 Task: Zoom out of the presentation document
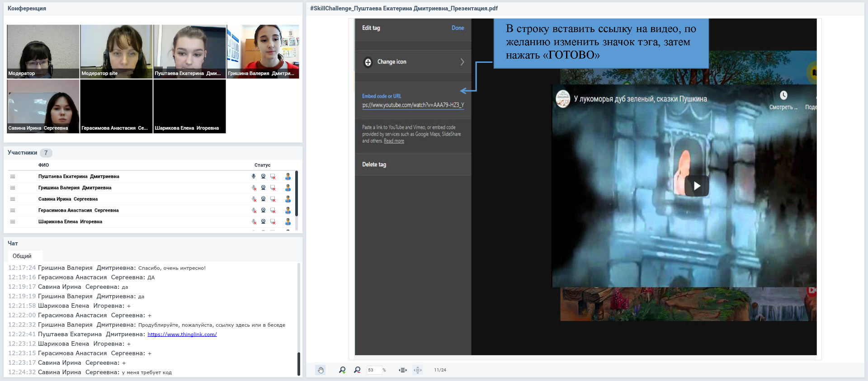(357, 370)
